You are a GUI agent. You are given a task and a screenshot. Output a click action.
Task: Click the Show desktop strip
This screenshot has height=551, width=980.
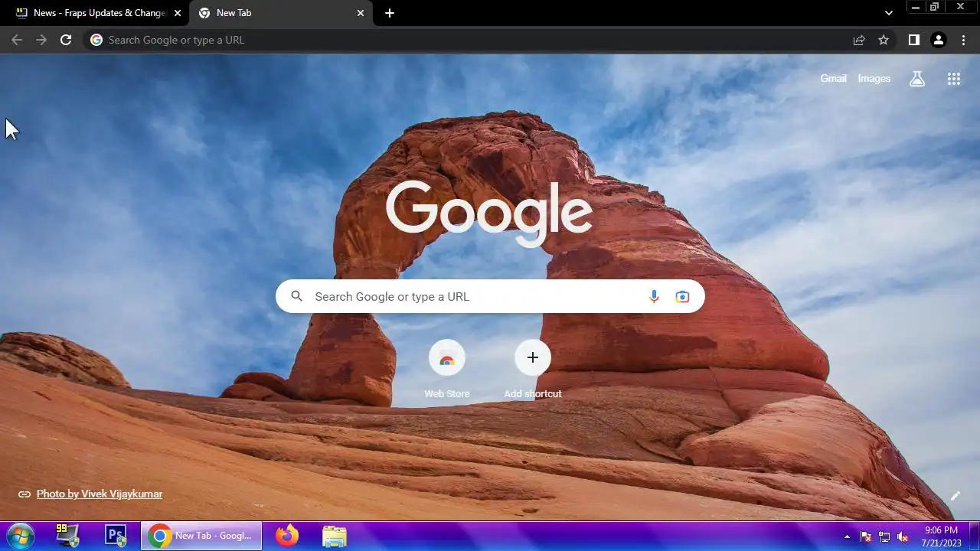pyautogui.click(x=974, y=536)
